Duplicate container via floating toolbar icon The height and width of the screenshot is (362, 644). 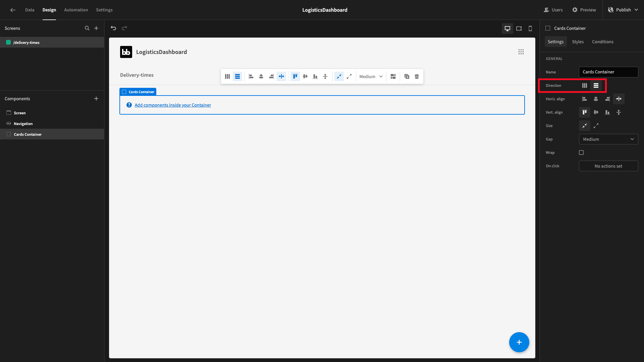click(407, 76)
